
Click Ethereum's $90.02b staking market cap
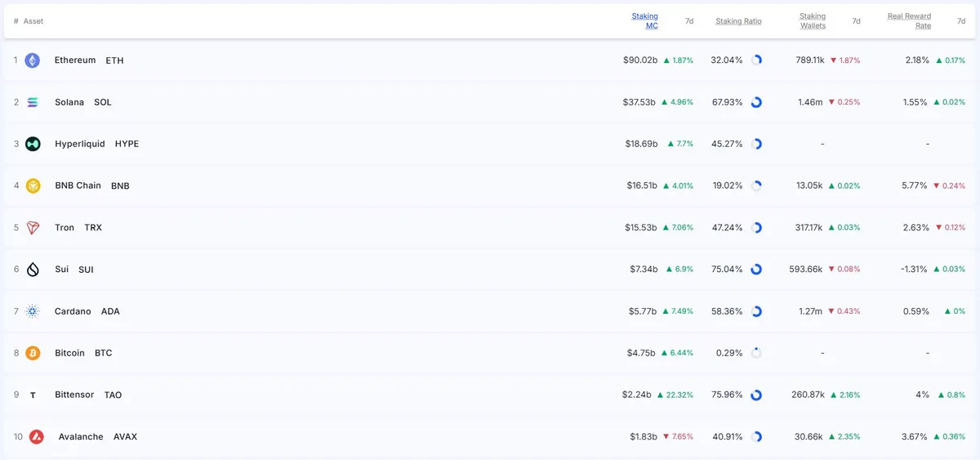click(640, 60)
